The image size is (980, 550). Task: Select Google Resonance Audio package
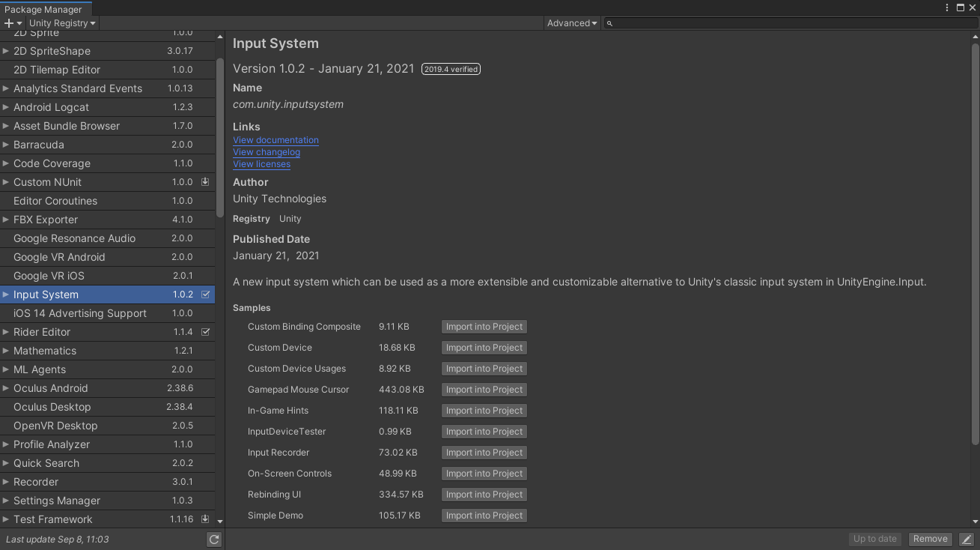coord(107,238)
